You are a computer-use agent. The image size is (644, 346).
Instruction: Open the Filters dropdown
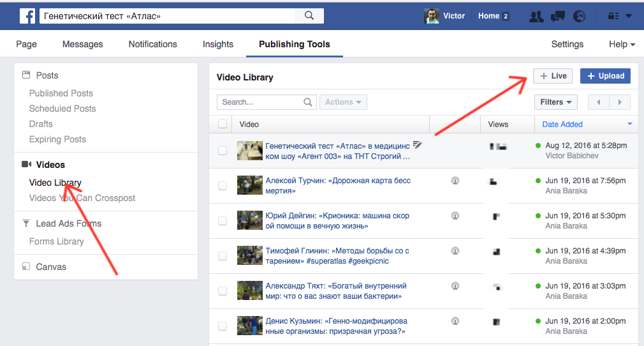(x=556, y=102)
